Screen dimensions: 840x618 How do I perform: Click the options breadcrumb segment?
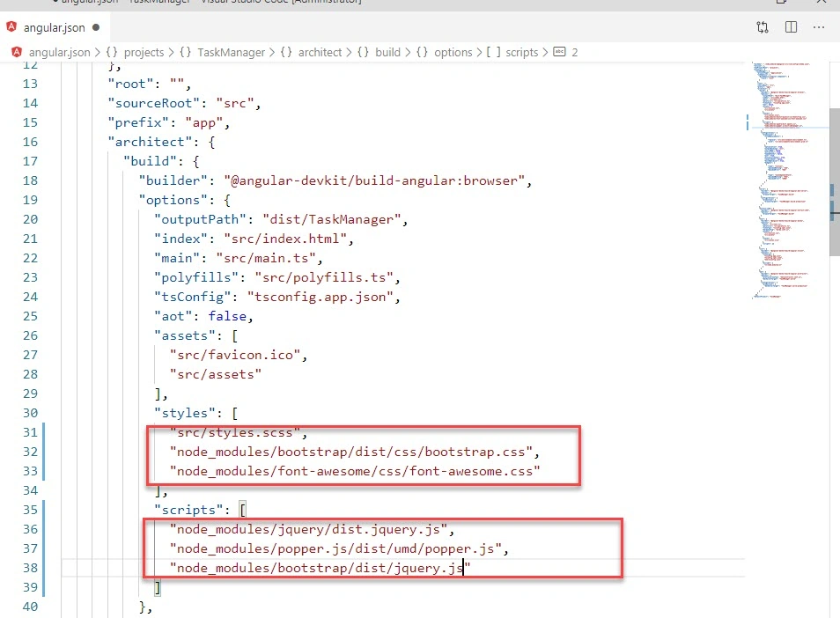453,53
